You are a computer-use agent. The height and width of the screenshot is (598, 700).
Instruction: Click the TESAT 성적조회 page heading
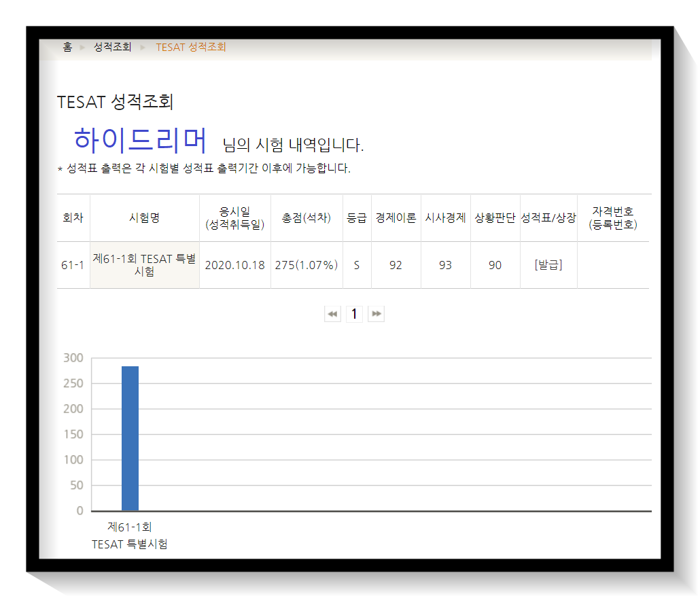point(115,102)
